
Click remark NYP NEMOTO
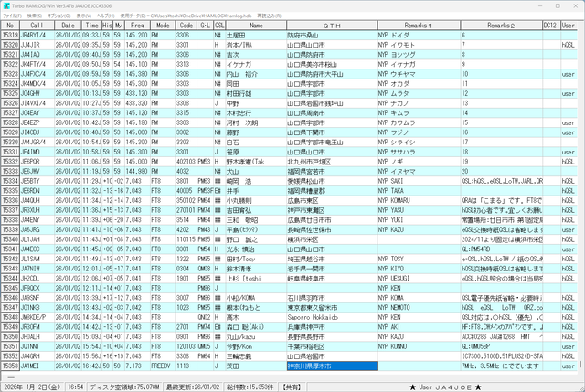click(x=394, y=307)
